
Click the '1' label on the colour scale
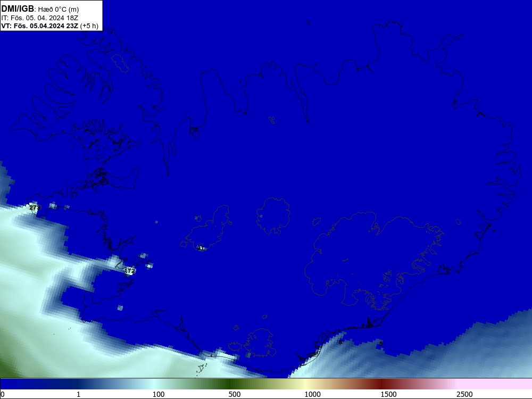(78, 394)
